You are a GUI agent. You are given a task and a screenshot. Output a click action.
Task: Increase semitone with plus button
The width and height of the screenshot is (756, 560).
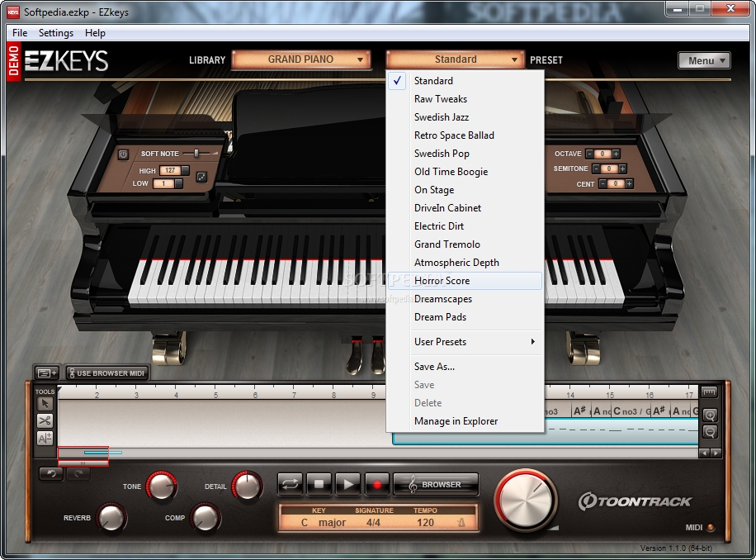[x=622, y=168]
